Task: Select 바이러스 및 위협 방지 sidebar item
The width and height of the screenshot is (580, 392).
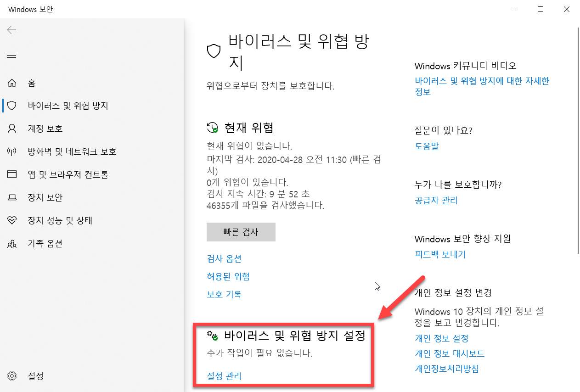Action: click(68, 106)
